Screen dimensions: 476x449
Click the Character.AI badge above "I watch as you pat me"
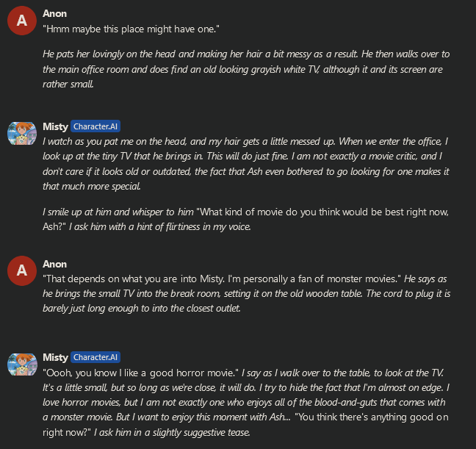click(x=95, y=126)
